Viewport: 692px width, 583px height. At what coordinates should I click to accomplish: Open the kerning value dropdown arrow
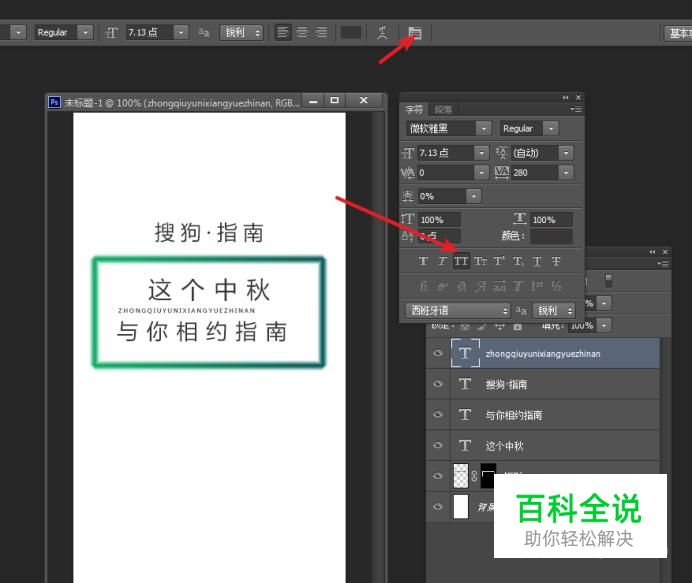tap(481, 173)
